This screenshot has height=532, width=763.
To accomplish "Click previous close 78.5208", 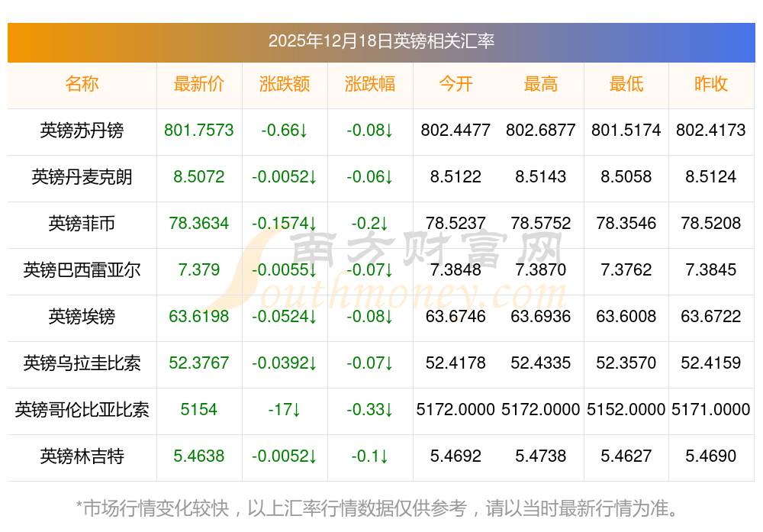I will [711, 224].
